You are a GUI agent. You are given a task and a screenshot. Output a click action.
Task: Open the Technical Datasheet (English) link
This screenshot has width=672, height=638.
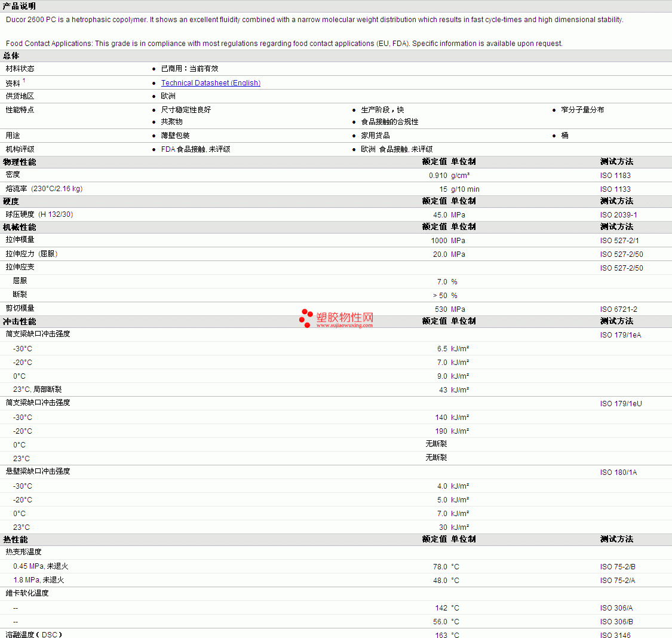tap(210, 82)
